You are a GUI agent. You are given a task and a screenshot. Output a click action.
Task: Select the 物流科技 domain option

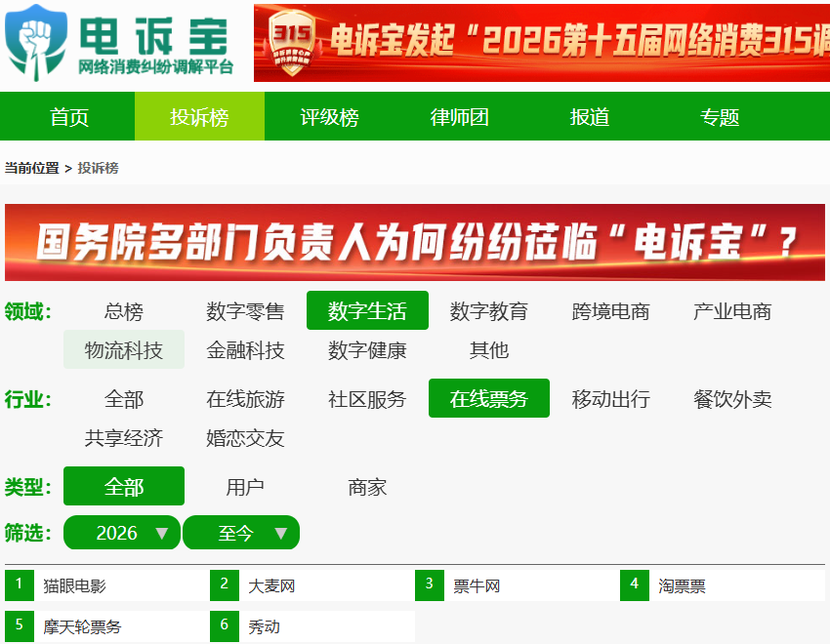click(x=124, y=349)
